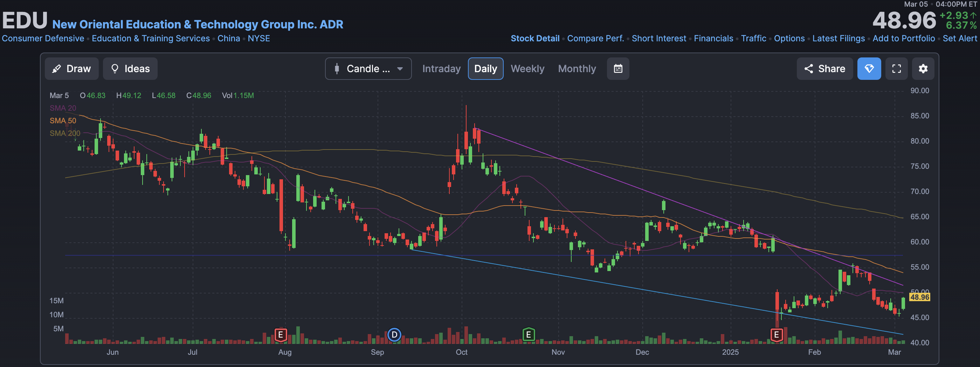Click the EDU ticker symbol
980x367 pixels.
click(25, 20)
